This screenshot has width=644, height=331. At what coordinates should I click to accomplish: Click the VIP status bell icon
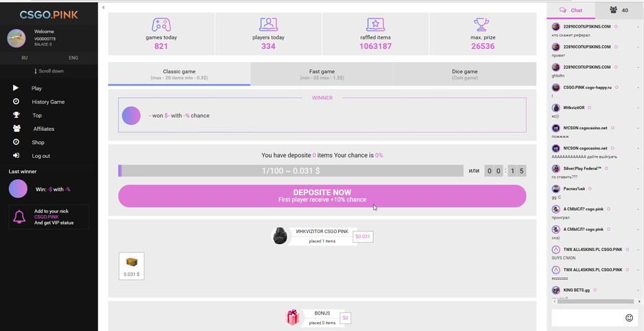click(19, 217)
